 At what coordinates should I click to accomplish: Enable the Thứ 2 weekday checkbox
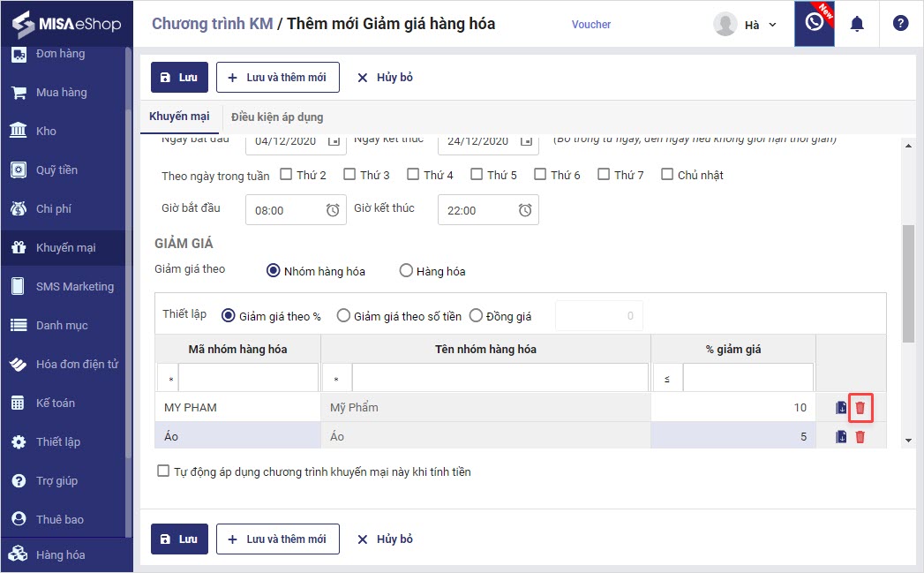[286, 174]
